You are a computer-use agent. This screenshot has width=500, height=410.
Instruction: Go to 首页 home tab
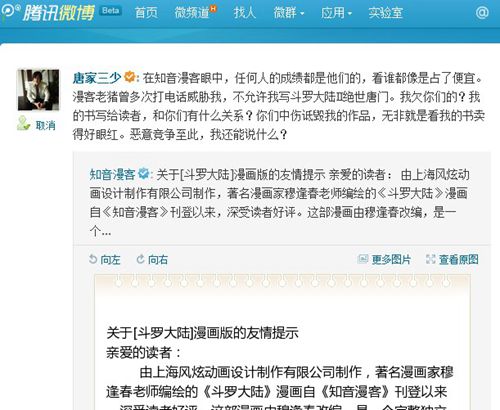[146, 13]
